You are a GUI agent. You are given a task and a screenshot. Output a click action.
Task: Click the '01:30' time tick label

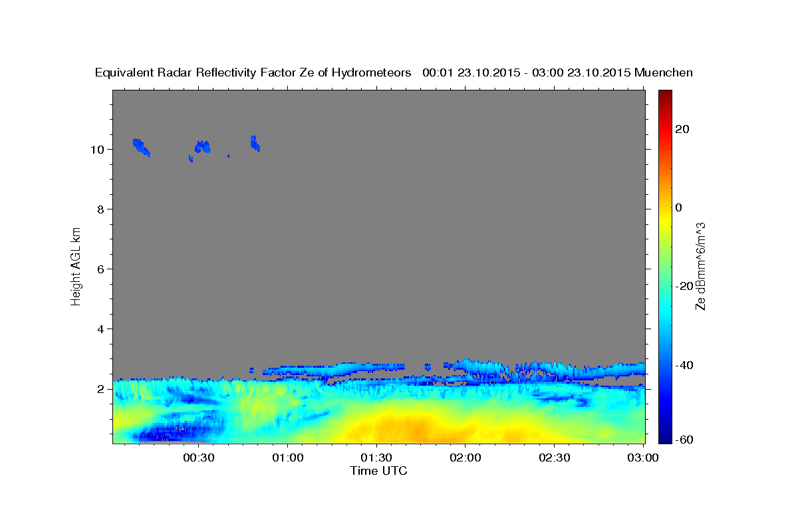[x=376, y=458]
